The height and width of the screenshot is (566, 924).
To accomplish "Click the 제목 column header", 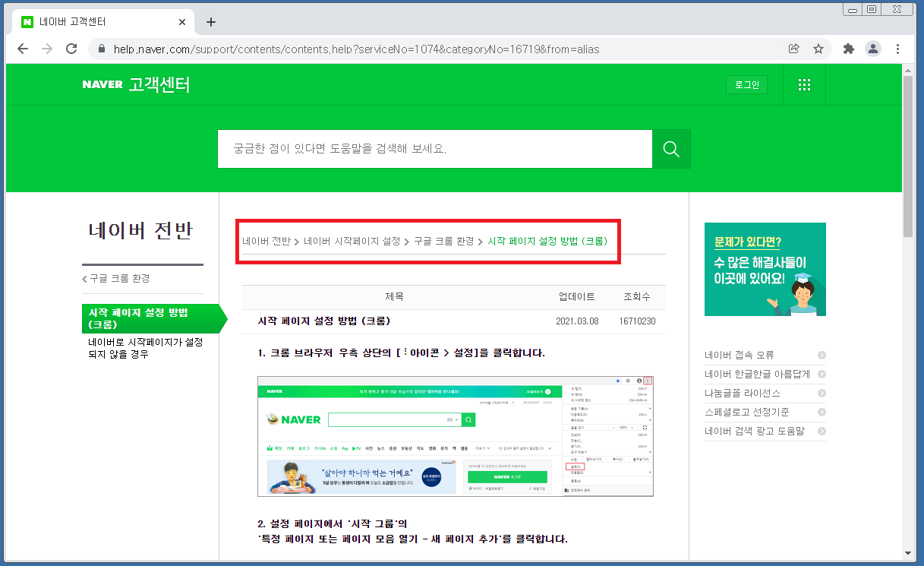I will point(394,297).
